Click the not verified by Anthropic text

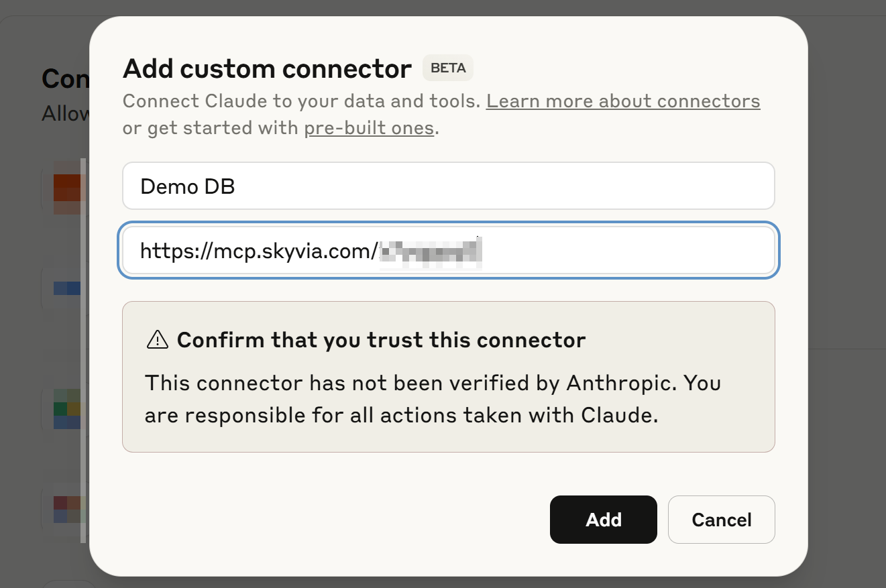(433, 400)
